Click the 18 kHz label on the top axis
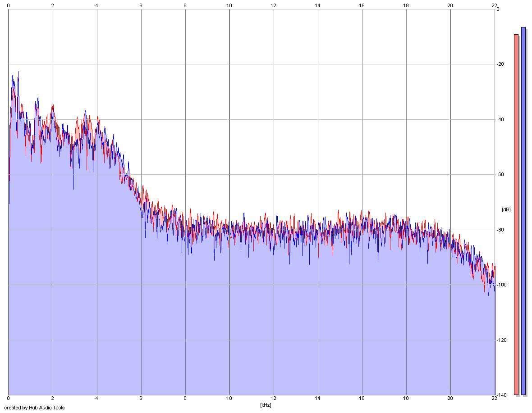Viewport: 532px width, 413px height. coord(406,5)
